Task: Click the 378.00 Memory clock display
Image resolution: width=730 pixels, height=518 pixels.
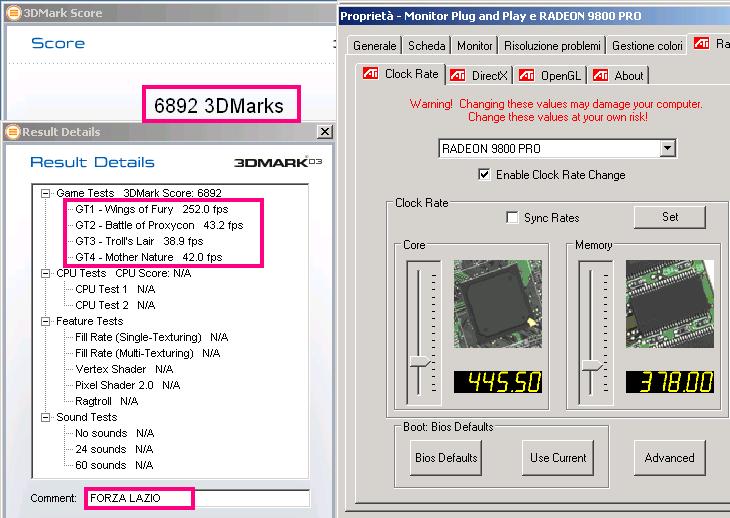Action: [669, 382]
